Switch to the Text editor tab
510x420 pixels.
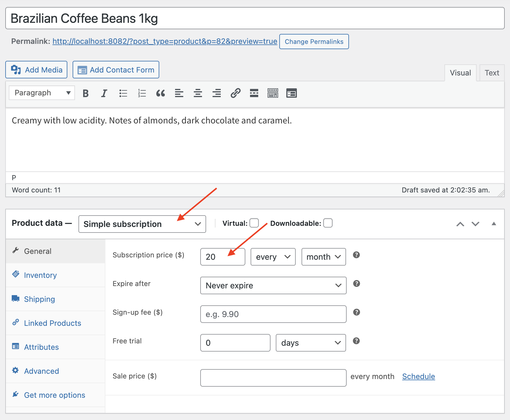pyautogui.click(x=492, y=73)
